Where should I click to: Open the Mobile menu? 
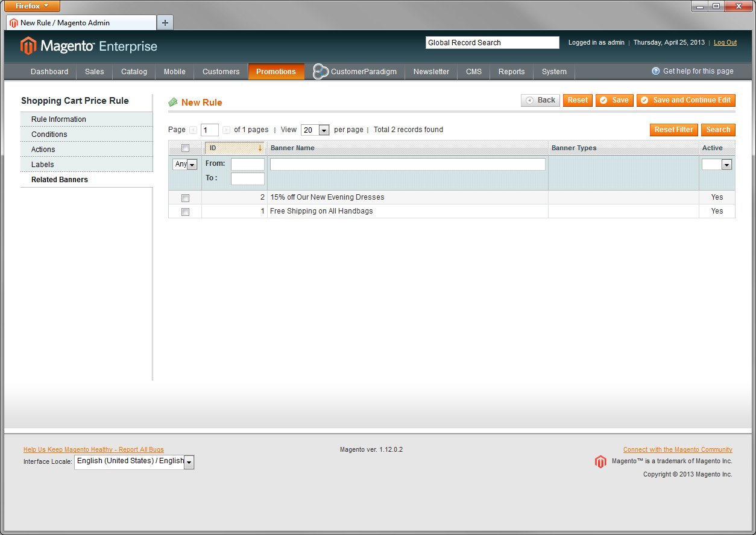(x=175, y=71)
